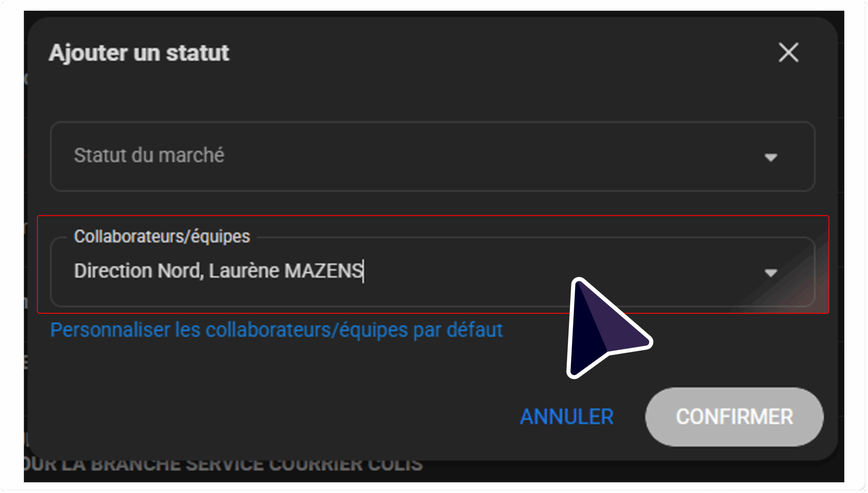
Task: Click the ANNULER button
Action: tap(567, 417)
